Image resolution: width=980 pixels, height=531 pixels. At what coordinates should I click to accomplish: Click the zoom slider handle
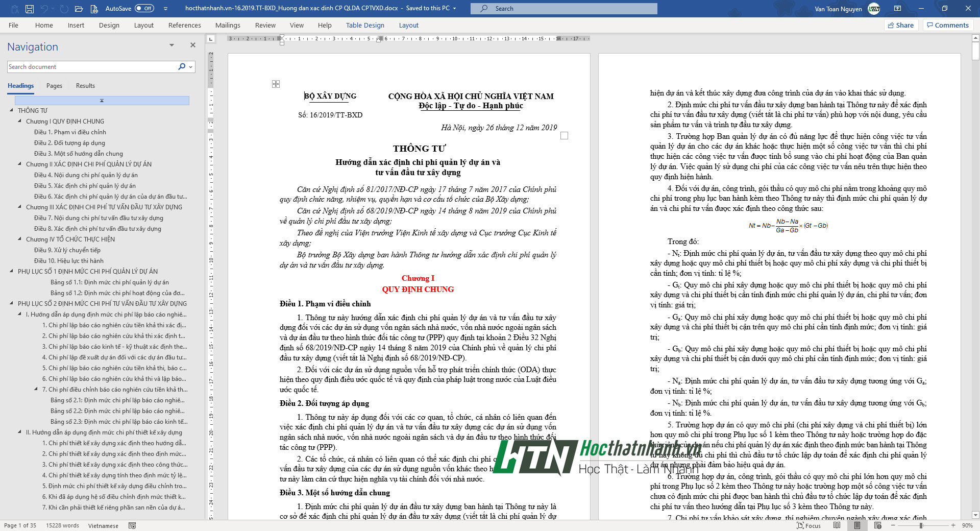point(921,525)
